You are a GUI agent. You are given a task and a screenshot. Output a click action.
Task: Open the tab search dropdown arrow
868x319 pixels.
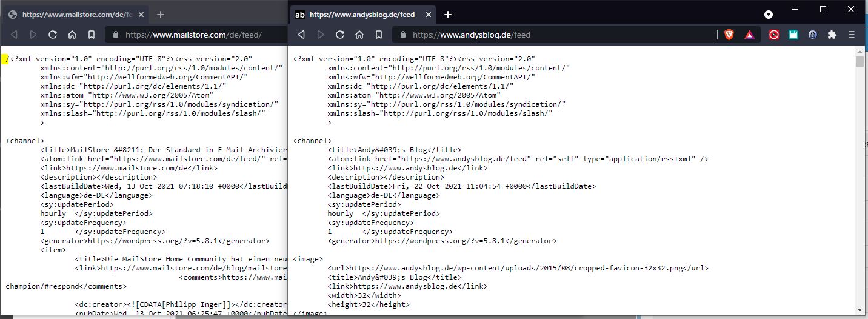tap(769, 14)
